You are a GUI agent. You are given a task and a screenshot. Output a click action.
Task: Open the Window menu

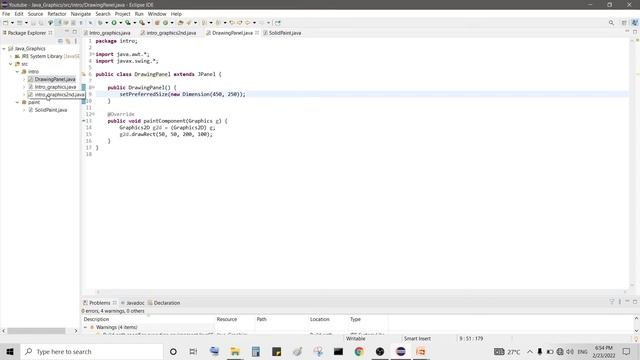tap(157, 14)
